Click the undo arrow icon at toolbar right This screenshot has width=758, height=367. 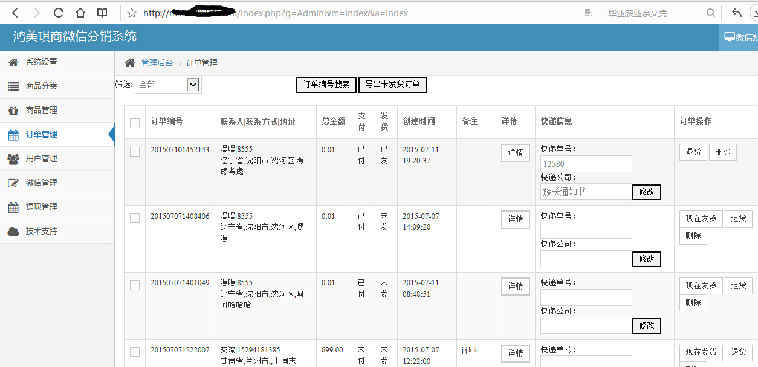pyautogui.click(x=737, y=13)
